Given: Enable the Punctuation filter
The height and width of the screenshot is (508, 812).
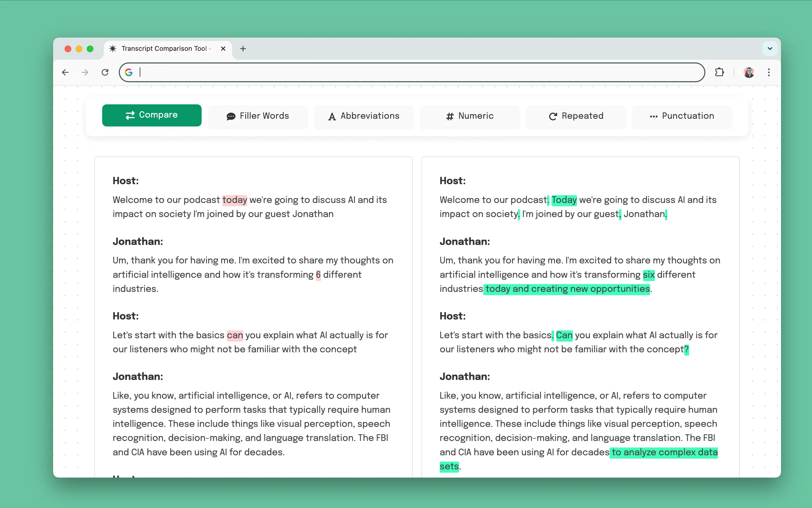Looking at the screenshot, I should click(x=682, y=116).
